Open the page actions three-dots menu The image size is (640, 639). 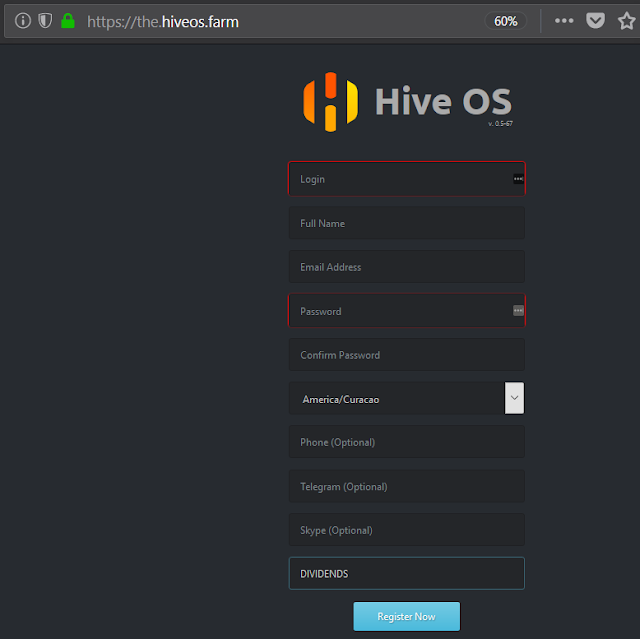pyautogui.click(x=564, y=21)
